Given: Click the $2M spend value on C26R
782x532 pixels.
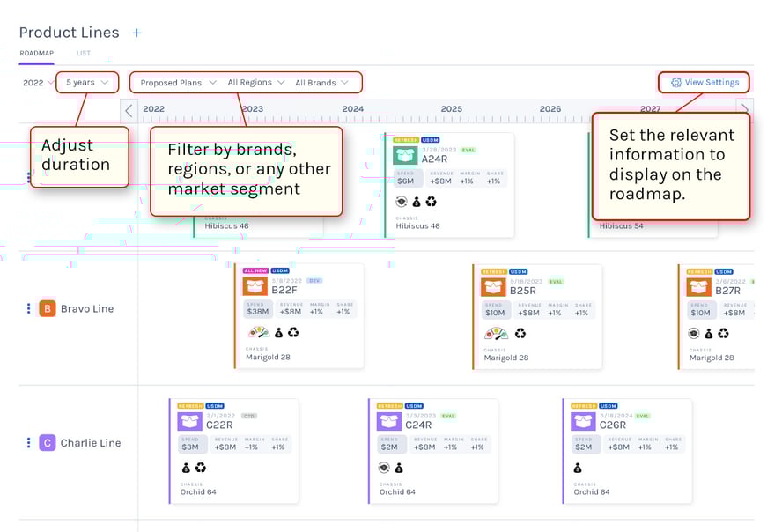Looking at the screenshot, I should 584,447.
